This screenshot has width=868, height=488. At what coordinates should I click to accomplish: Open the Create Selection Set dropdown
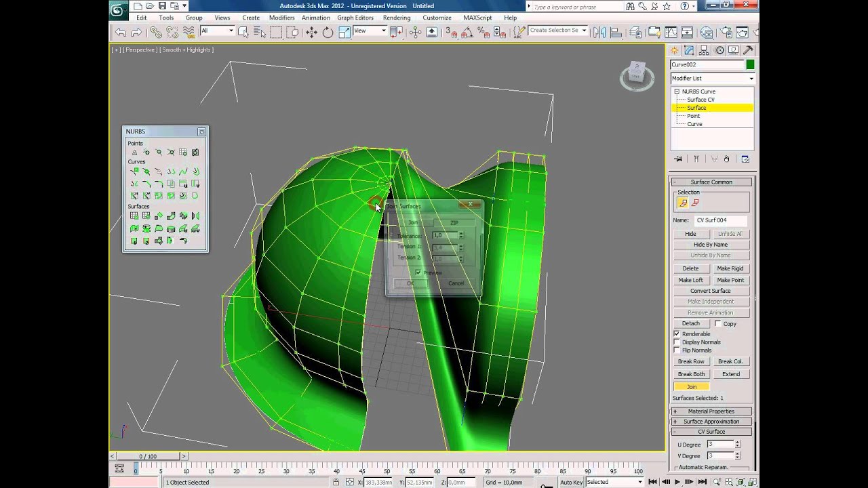tap(557, 30)
